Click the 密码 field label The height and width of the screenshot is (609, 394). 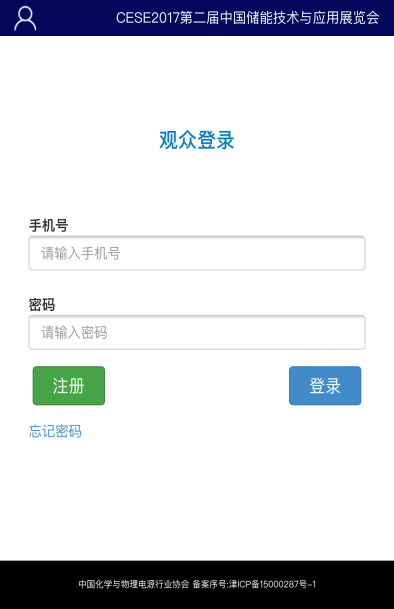(42, 304)
